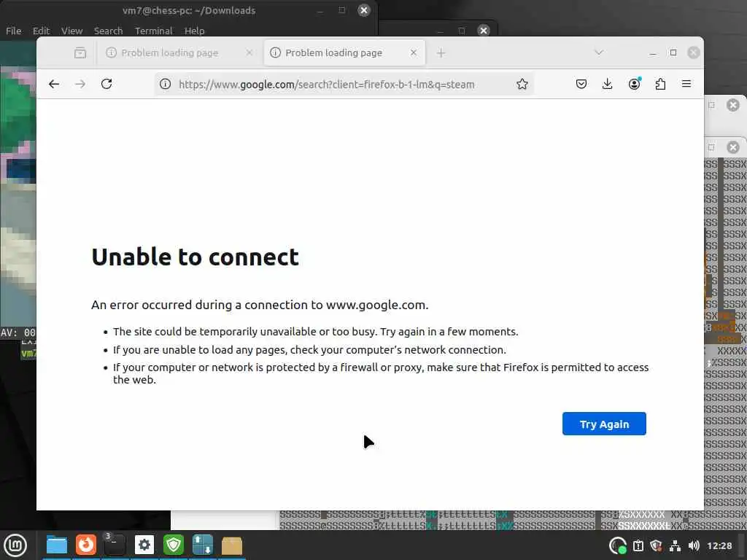Open the Firefox hamburger application menu
The width and height of the screenshot is (747, 560).
point(686,85)
